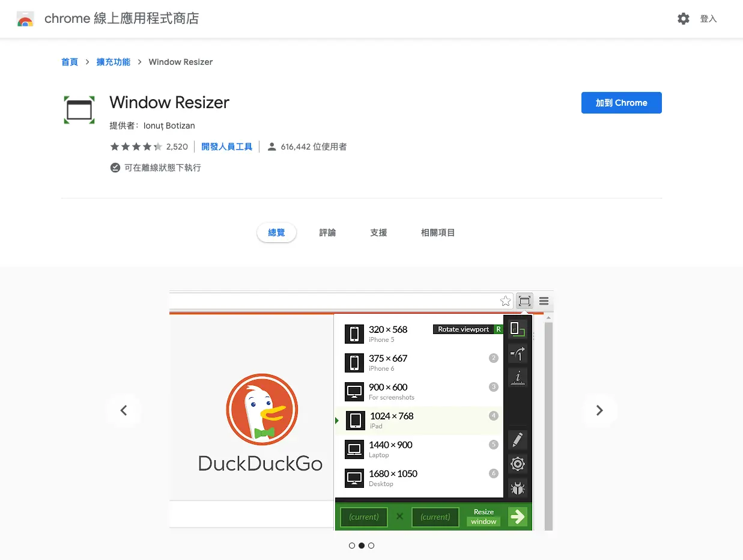Open the 支援 tab
This screenshot has width=743, height=560.
point(378,233)
